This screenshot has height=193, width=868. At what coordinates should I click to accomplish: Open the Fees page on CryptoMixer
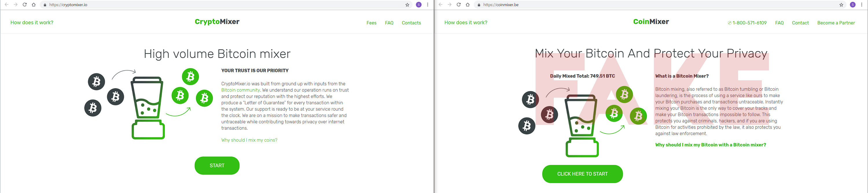pyautogui.click(x=371, y=23)
